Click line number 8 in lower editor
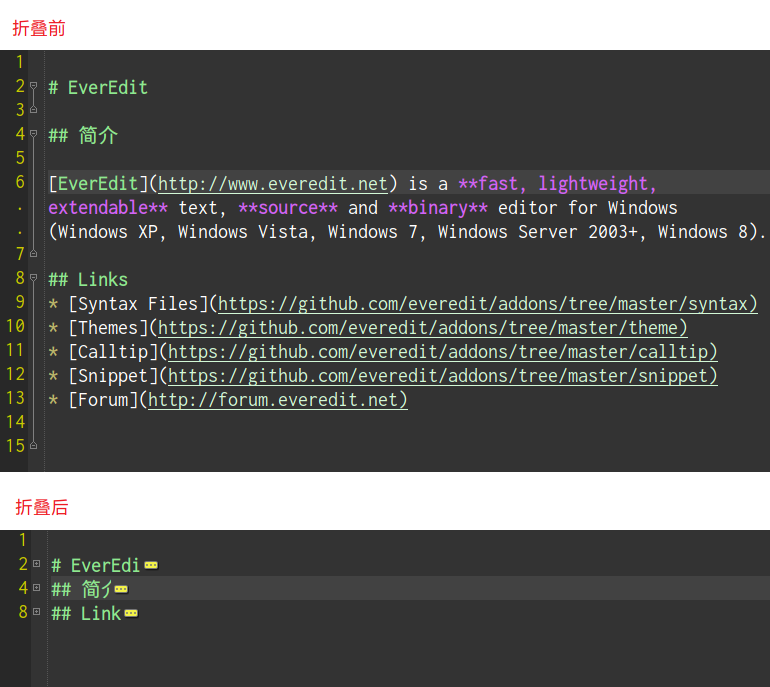This screenshot has height=687, width=770. [23, 612]
